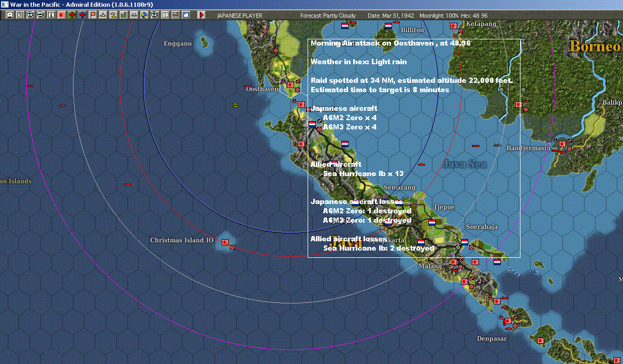Click the Enggano island label
This screenshot has width=623, height=364.
pyautogui.click(x=178, y=43)
